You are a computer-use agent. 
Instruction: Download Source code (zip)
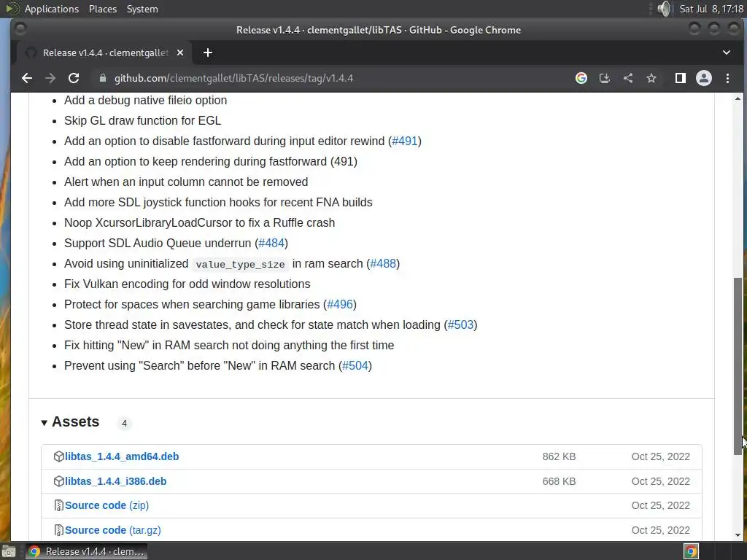coord(107,505)
